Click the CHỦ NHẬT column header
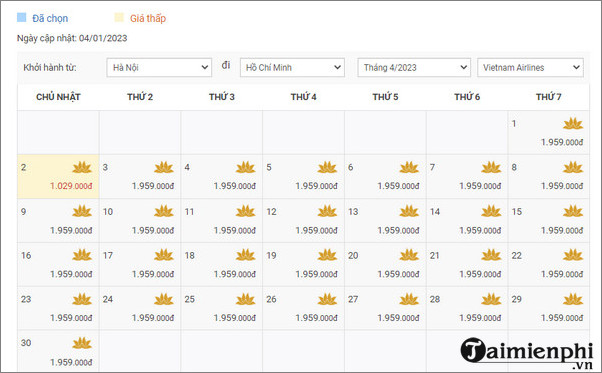 pos(58,97)
